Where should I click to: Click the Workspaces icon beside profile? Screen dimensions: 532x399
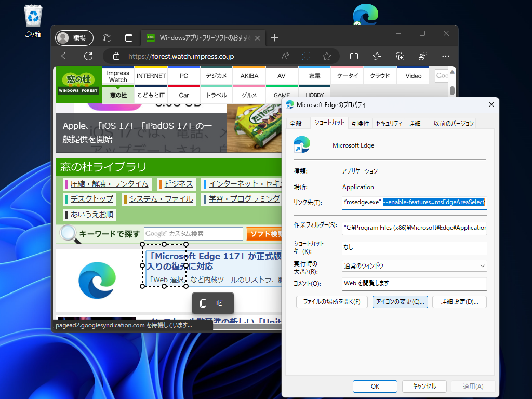click(107, 37)
